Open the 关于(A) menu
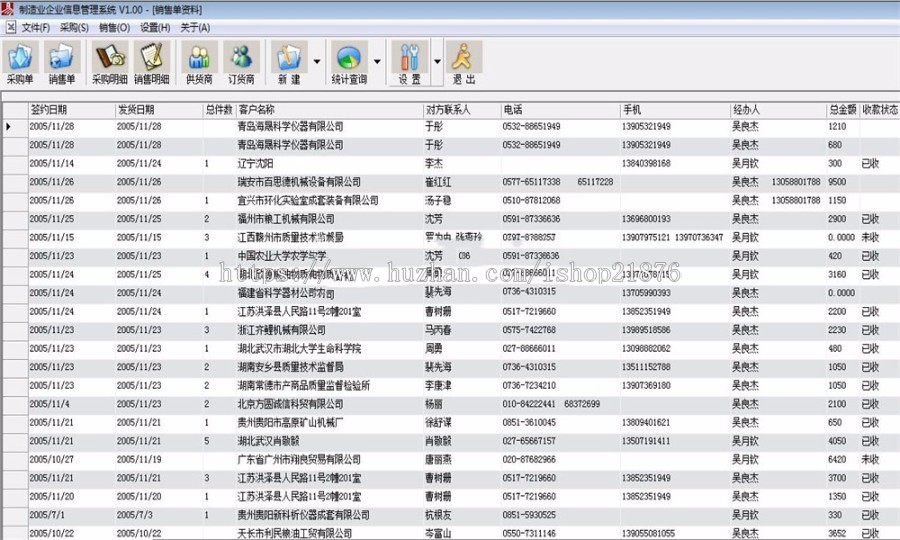The image size is (900, 540). (x=194, y=27)
